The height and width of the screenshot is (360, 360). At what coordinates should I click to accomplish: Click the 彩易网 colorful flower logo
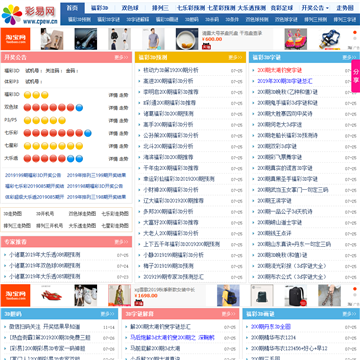click(12, 15)
